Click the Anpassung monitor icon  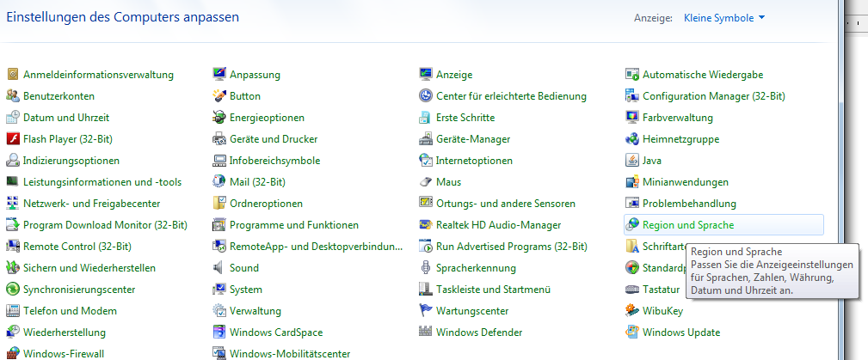point(219,74)
